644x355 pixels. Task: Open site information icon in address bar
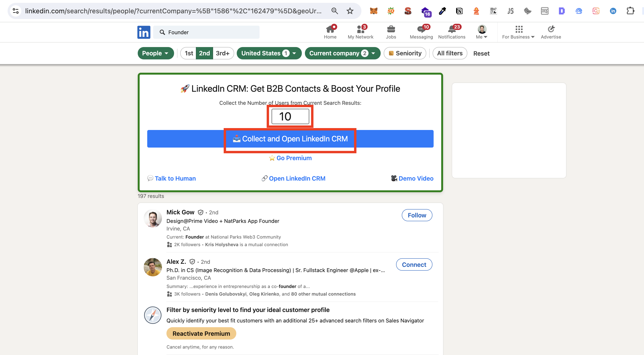pyautogui.click(x=16, y=11)
